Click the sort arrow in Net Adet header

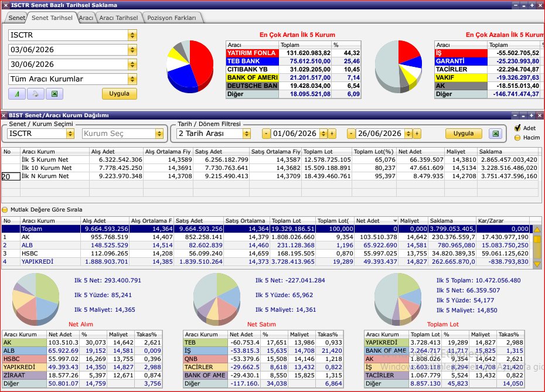[395, 221]
